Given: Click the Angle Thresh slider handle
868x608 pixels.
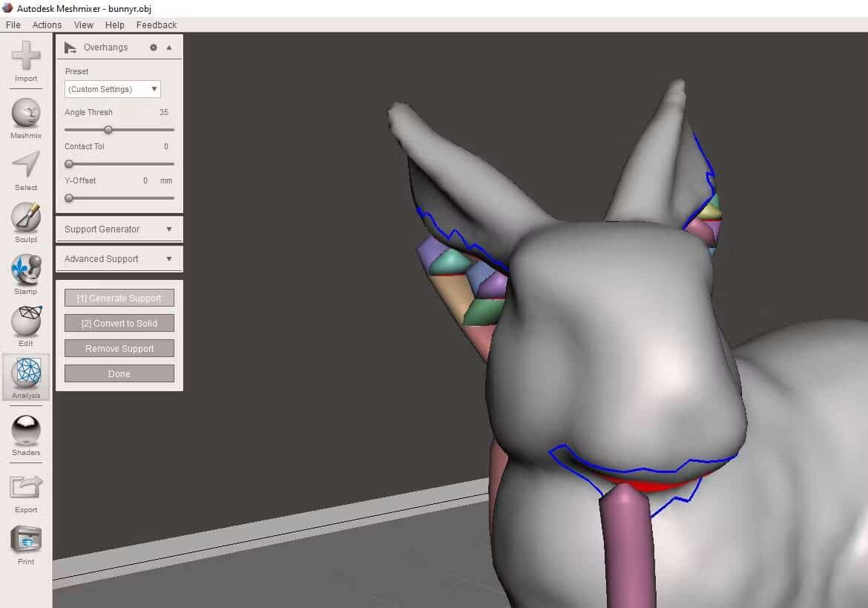Looking at the screenshot, I should (108, 130).
